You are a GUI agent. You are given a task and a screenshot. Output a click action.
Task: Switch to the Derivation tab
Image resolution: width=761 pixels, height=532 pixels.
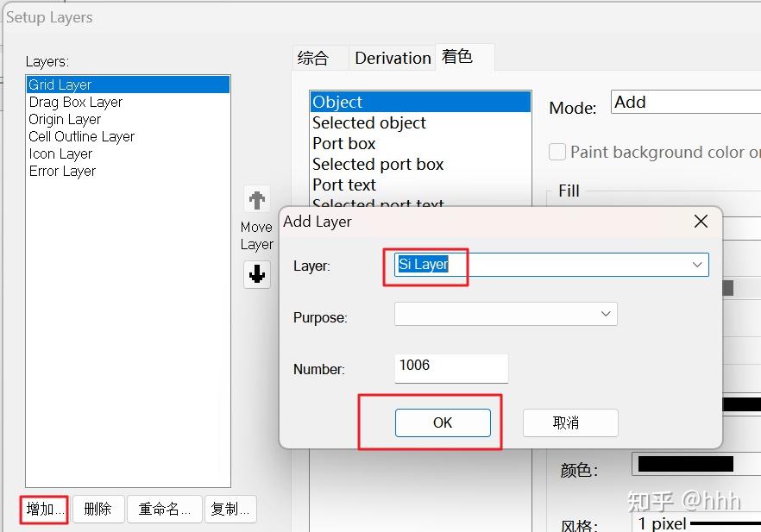coord(392,58)
